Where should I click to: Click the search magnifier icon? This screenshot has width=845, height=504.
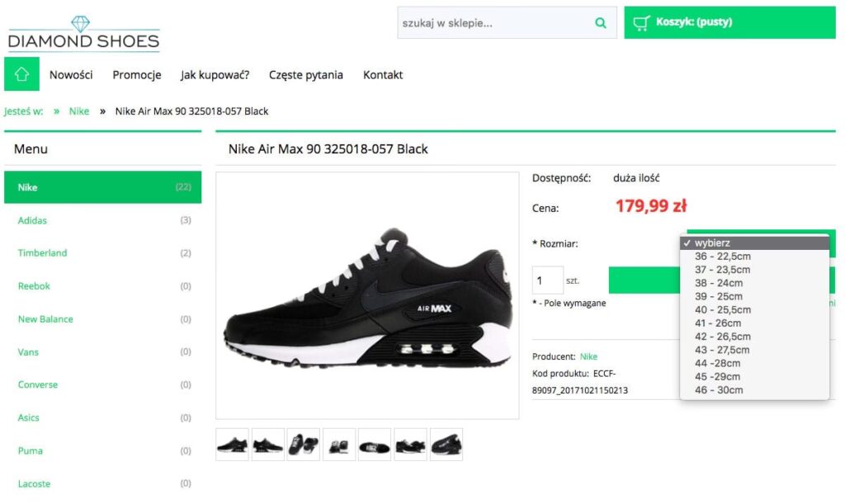601,22
